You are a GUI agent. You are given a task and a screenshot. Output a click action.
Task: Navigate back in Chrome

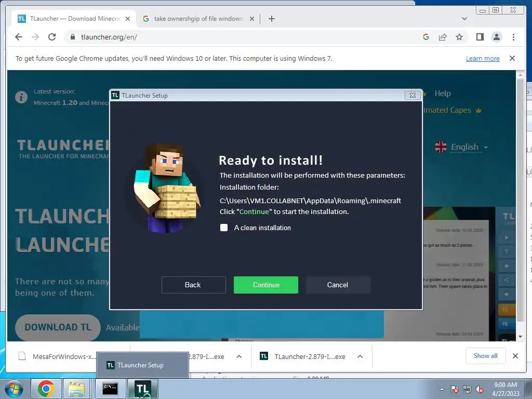click(x=19, y=37)
